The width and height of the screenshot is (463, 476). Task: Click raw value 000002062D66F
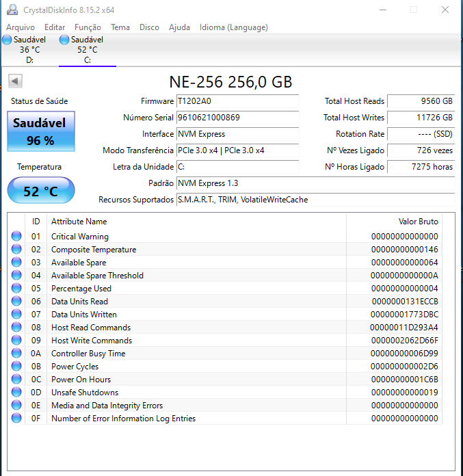click(x=405, y=341)
